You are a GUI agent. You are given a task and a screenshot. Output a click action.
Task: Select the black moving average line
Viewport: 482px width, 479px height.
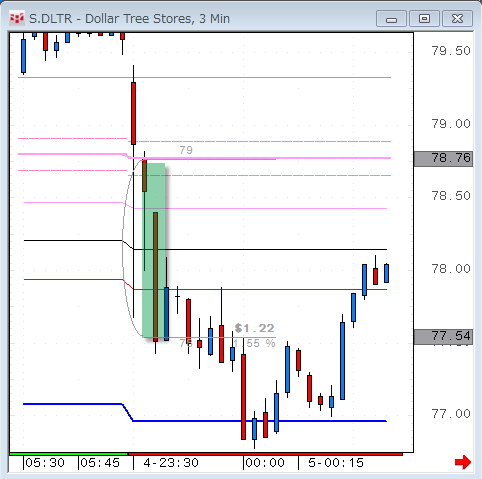coord(260,249)
